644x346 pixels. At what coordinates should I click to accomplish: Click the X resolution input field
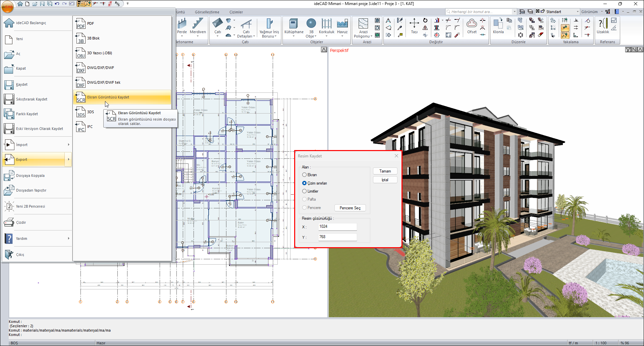(x=337, y=227)
